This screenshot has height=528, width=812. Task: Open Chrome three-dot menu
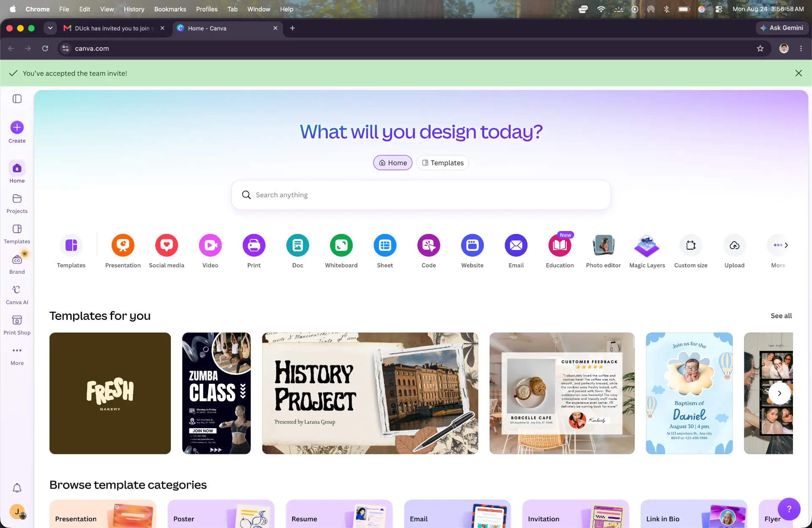(x=801, y=48)
